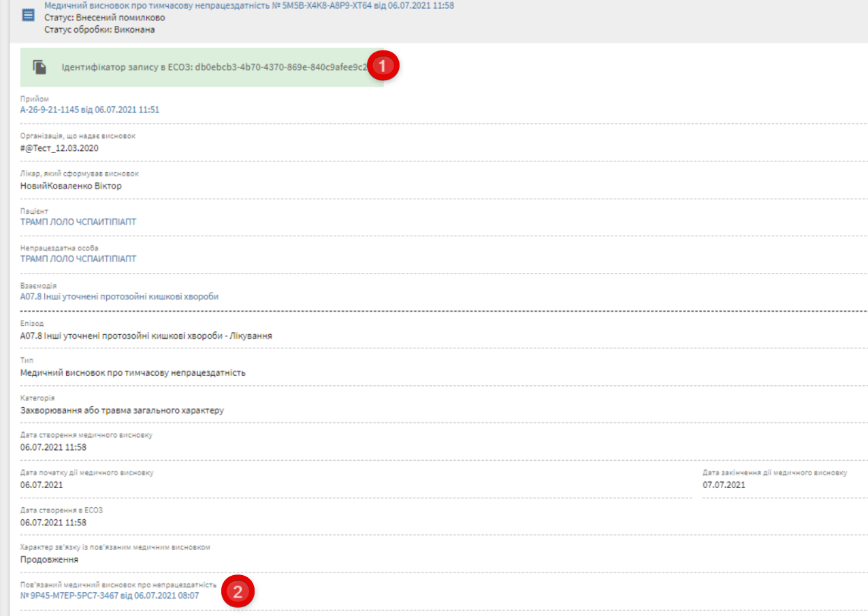Open the A07.8 link under Взаємодія
Viewport: 868px width, 616px height.
pyautogui.click(x=120, y=297)
